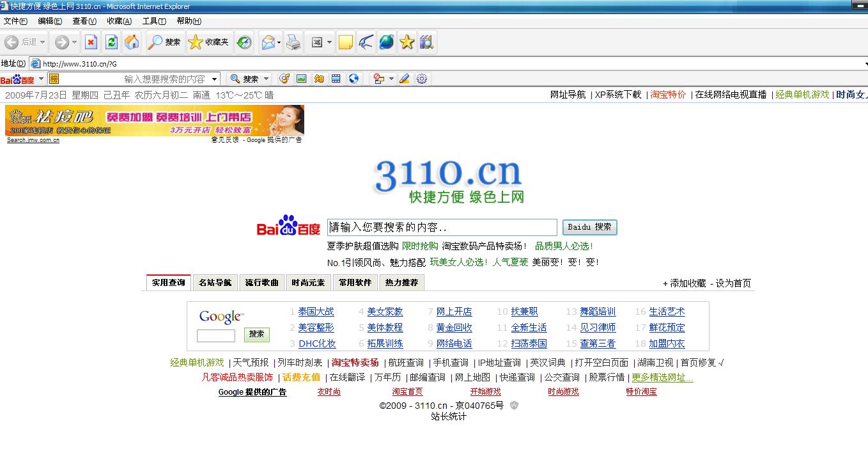
Task: Open the 天气预报 link
Action: click(251, 363)
